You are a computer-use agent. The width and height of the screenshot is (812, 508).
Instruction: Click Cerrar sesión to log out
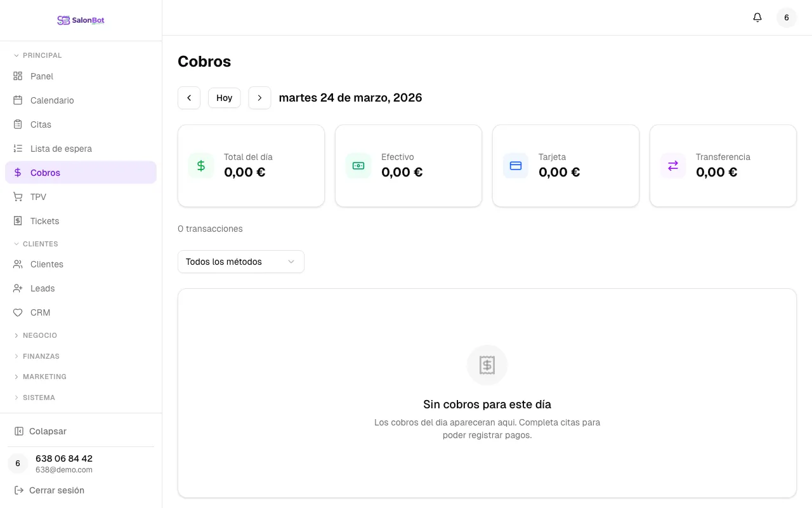[x=56, y=490]
